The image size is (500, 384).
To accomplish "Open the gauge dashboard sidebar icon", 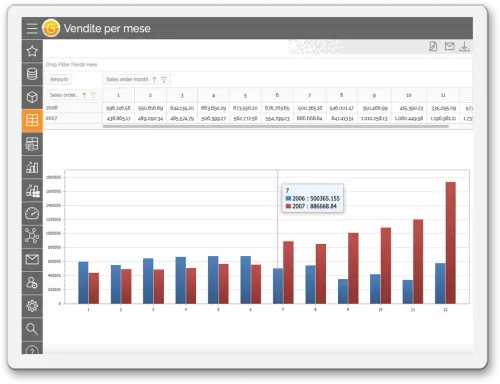I will point(32,213).
